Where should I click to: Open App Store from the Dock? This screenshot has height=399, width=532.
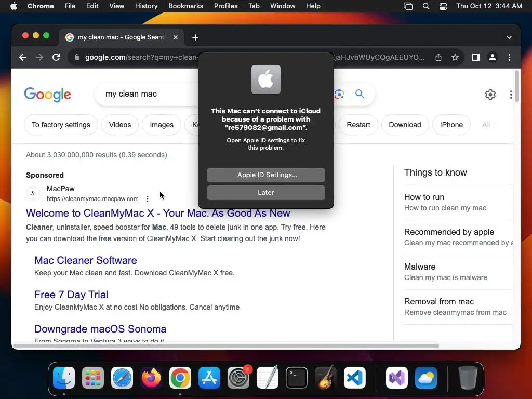point(209,378)
